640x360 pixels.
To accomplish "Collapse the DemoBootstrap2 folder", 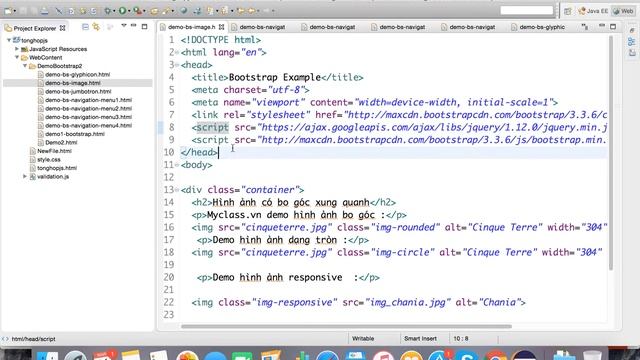I will [x=25, y=66].
